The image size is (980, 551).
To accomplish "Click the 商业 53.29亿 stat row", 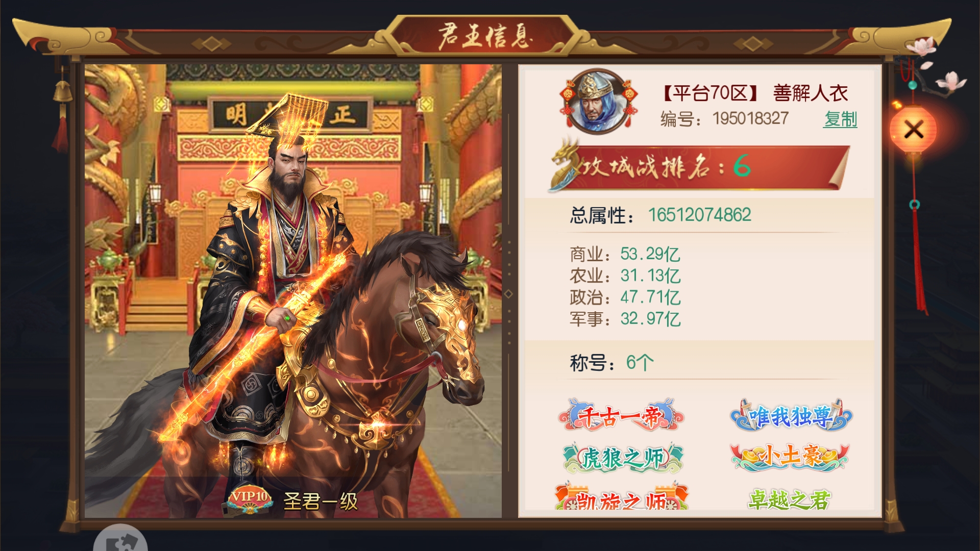I will [x=625, y=254].
